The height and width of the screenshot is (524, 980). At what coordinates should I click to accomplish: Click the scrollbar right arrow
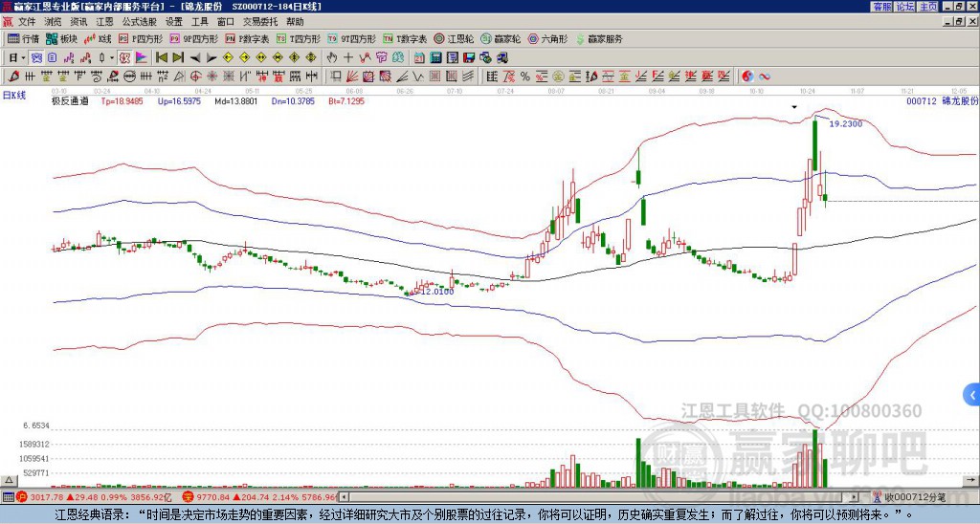tap(854, 497)
